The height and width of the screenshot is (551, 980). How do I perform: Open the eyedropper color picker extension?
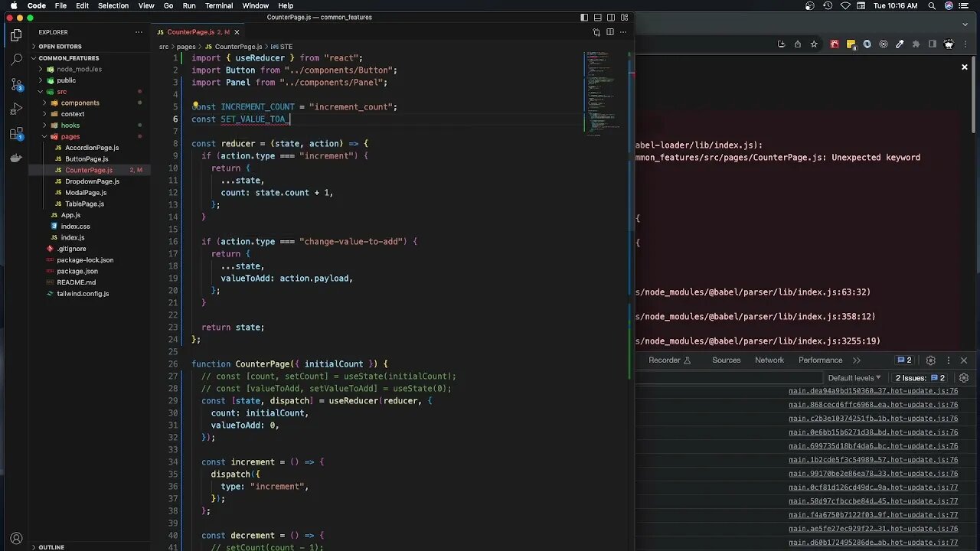pyautogui.click(x=900, y=44)
